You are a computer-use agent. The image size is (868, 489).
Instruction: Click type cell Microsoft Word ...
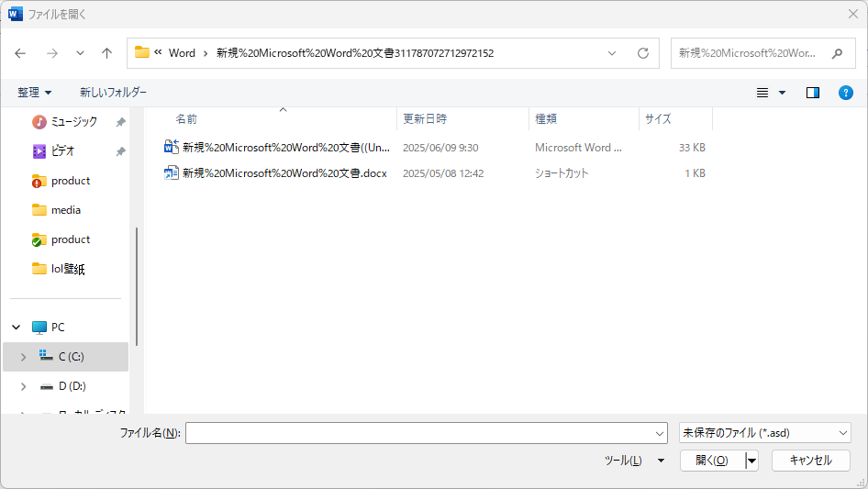point(578,148)
